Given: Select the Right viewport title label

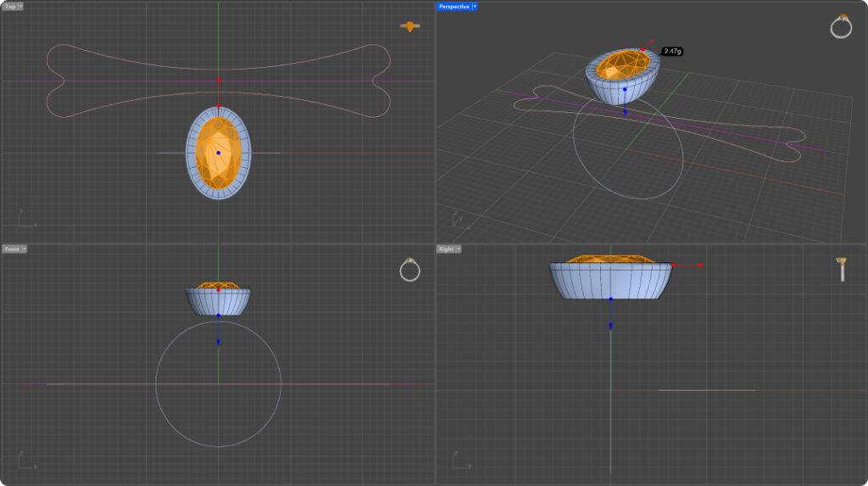Looking at the screenshot, I should coord(446,249).
